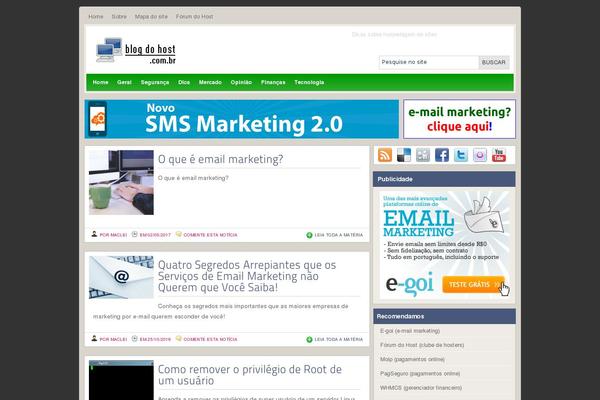
Task: Click the e-mail marketing clique aqui banner
Action: [x=459, y=119]
